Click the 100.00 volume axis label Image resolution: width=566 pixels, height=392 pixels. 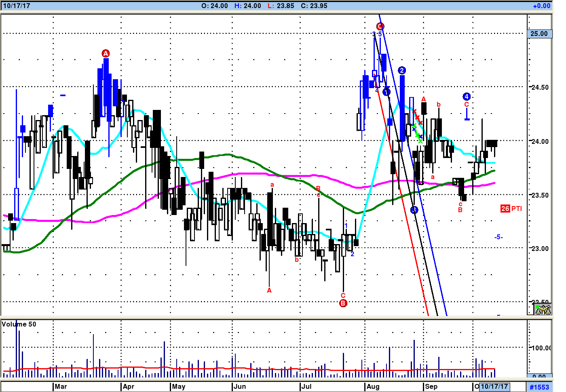[541, 348]
